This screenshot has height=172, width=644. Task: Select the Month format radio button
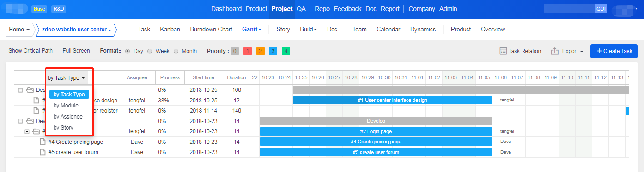point(176,51)
